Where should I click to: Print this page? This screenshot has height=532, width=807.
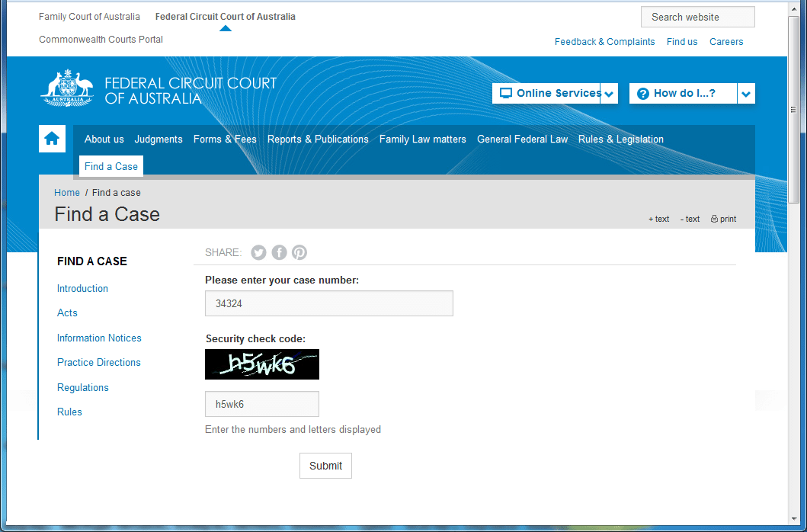(x=724, y=219)
